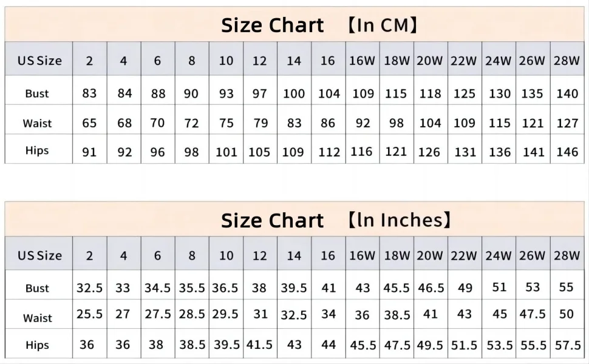This screenshot has height=364, width=589.
Task: Click the bust value 140 for size 28W
Action: pos(567,93)
